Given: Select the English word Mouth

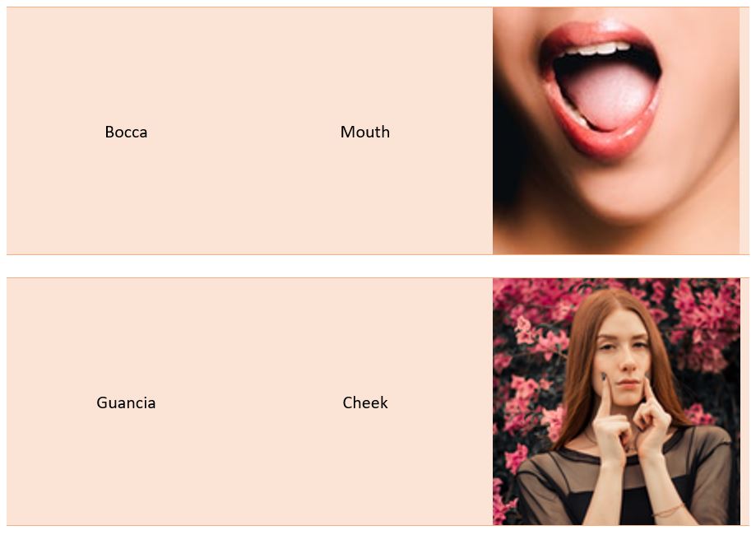Looking at the screenshot, I should (365, 132).
